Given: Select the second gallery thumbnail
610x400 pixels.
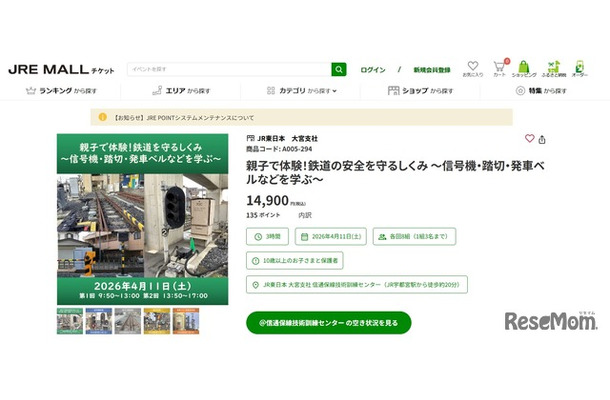Looking at the screenshot, I should (x=99, y=321).
